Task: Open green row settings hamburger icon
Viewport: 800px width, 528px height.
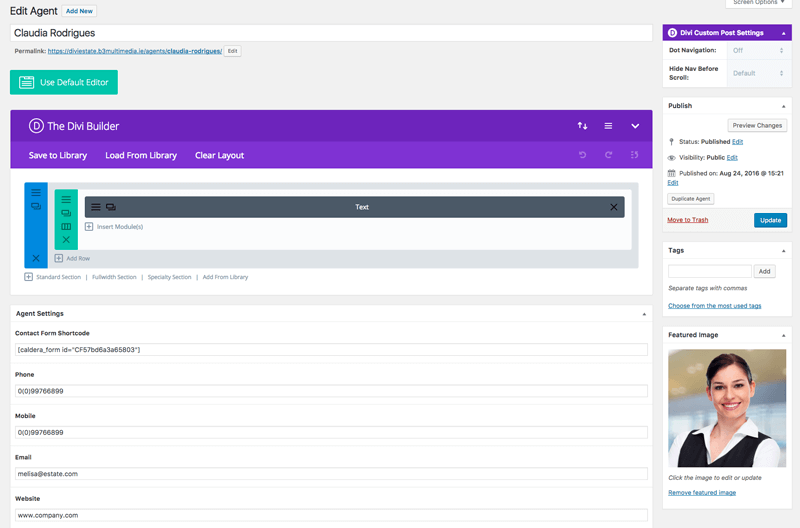Action: (66, 200)
